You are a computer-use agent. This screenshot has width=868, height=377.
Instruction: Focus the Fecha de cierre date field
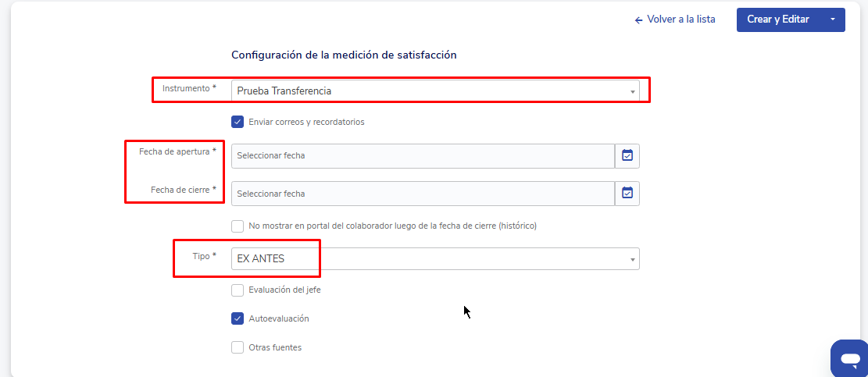coord(422,193)
